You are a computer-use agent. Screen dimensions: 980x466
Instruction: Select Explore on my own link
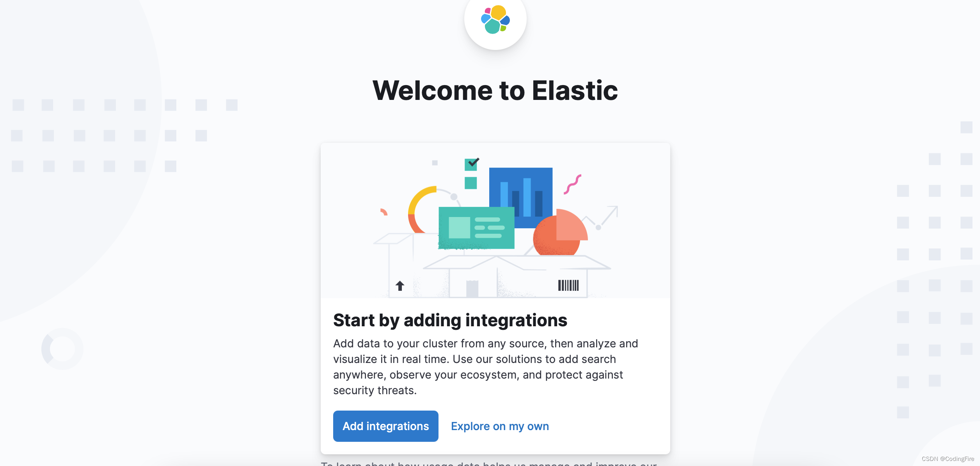click(500, 425)
